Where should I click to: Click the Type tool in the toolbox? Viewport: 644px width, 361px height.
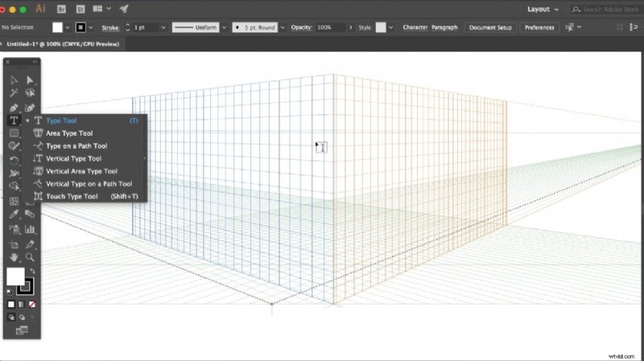click(14, 121)
